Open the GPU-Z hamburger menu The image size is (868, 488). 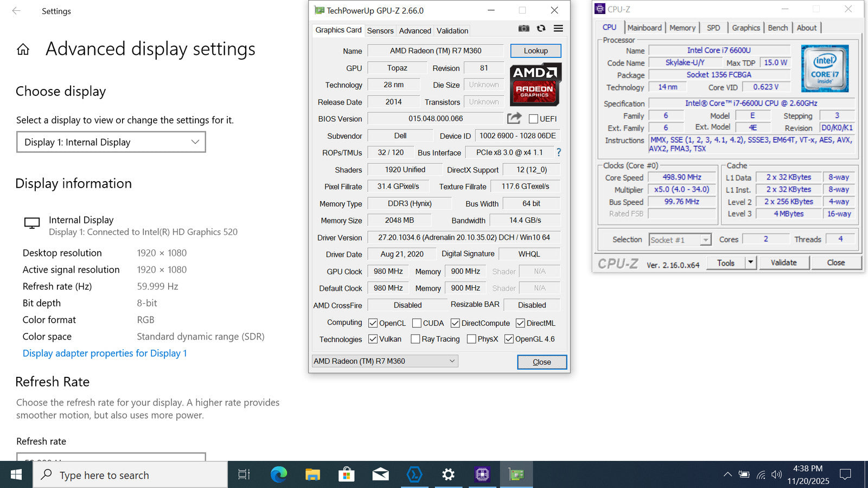[x=558, y=29]
